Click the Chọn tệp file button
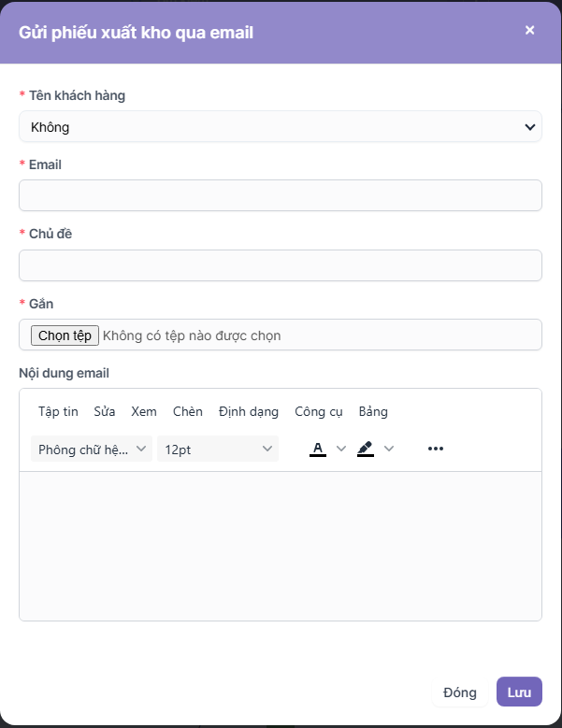 pos(65,335)
